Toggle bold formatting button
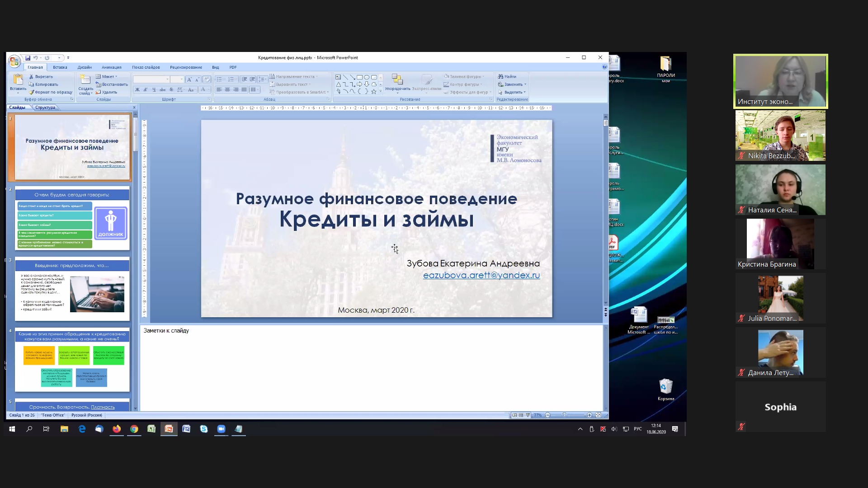This screenshot has width=868, height=488. tap(136, 89)
